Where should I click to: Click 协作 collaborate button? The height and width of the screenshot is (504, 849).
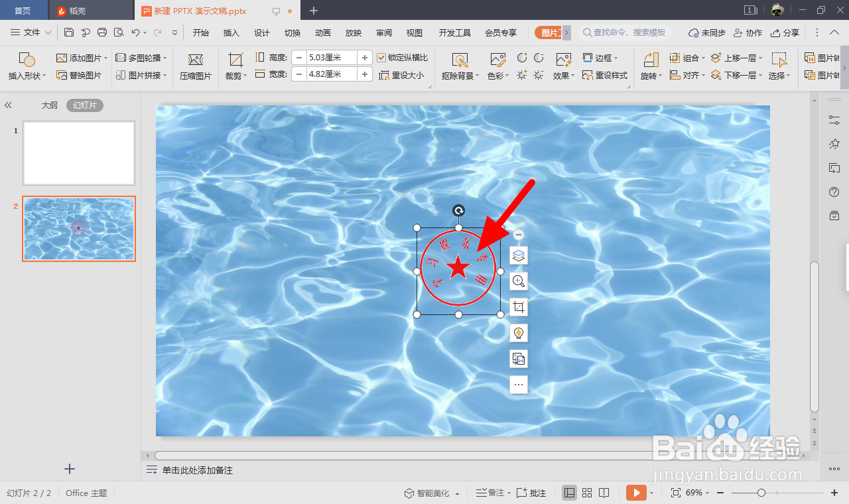(748, 32)
